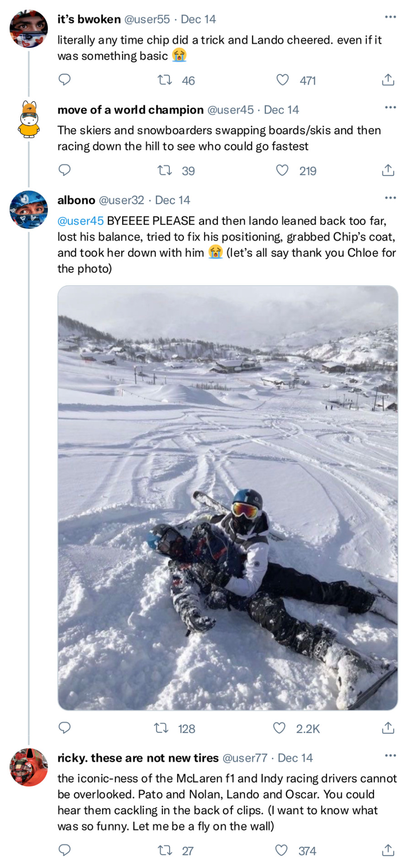Open more options on albono's tweet
The width and height of the screenshot is (408, 868).
point(390,198)
